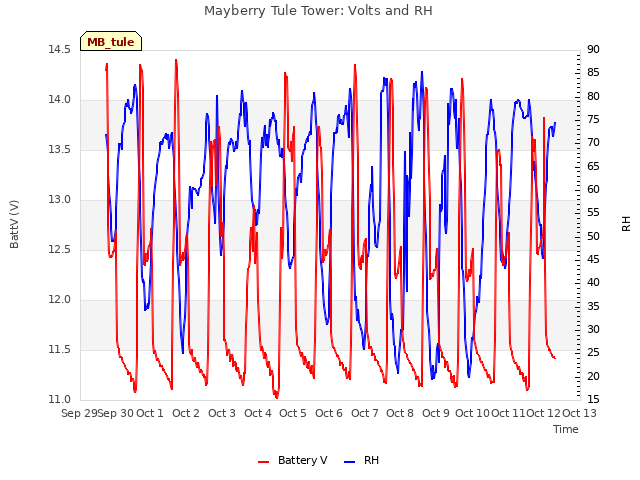The image size is (640, 480).
Task: Click the 60 tick on RH axis
Action: 593,189
